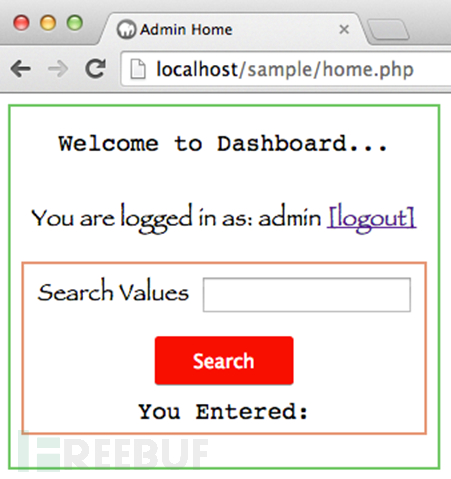Viewport: 451px width, 479px height.
Task: Reload the home.php page
Action: [96, 69]
